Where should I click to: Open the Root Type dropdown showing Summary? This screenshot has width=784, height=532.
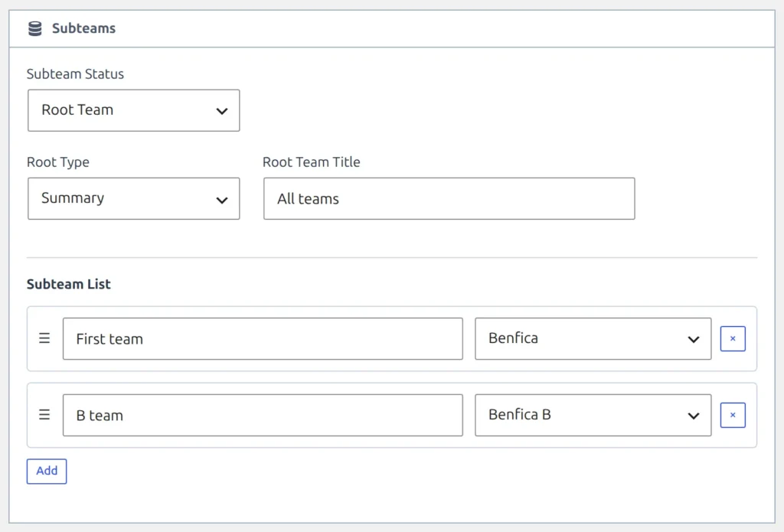tap(133, 198)
